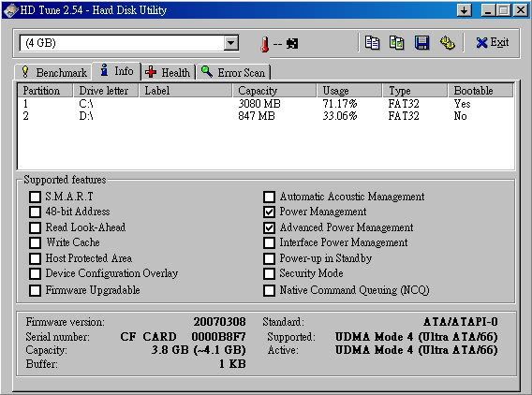Click the Exit button
This screenshot has width=532, height=395.
[492, 43]
